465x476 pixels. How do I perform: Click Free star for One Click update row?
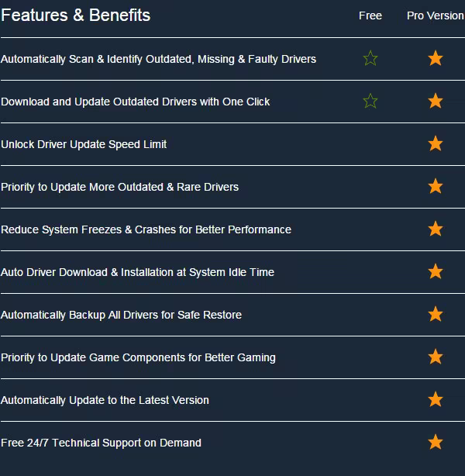[370, 101]
